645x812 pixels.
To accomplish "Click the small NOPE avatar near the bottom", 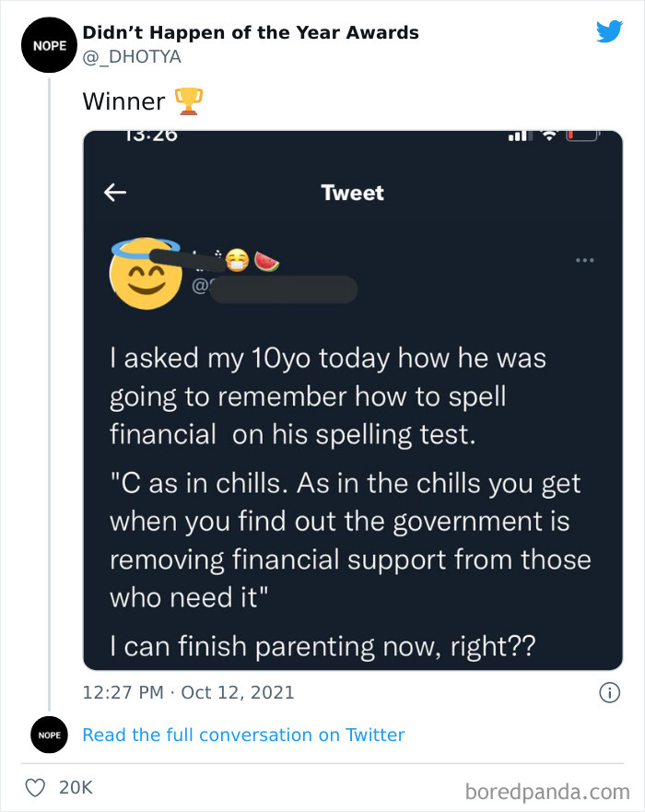I will click(x=49, y=735).
